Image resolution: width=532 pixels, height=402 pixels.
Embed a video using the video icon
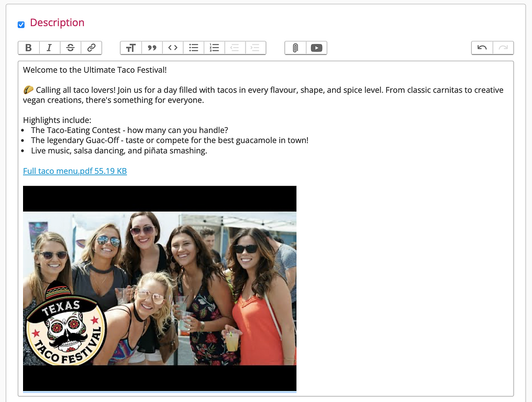[x=316, y=48]
